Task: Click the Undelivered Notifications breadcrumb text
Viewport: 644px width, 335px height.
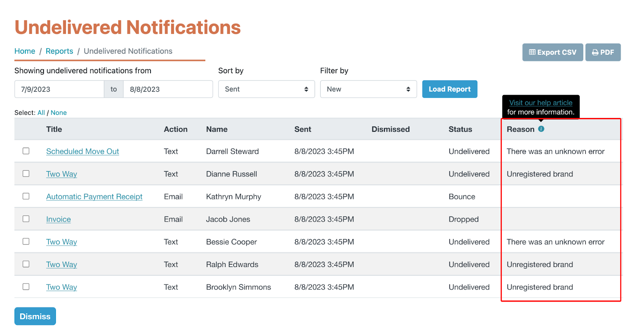Action: pyautogui.click(x=128, y=51)
